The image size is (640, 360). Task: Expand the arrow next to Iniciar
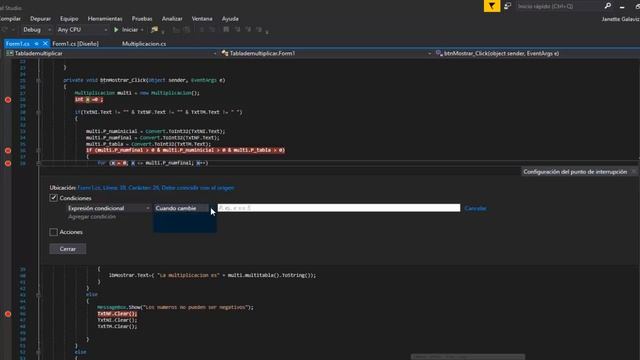click(142, 30)
